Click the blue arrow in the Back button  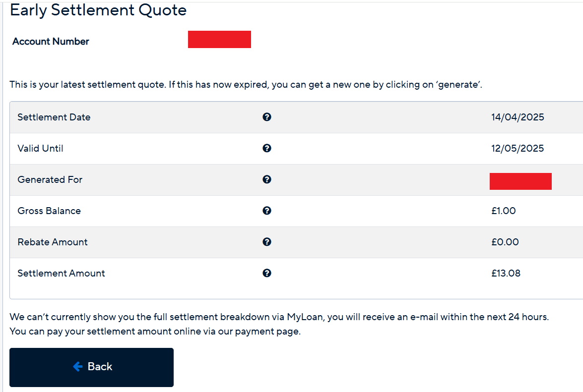(x=78, y=366)
